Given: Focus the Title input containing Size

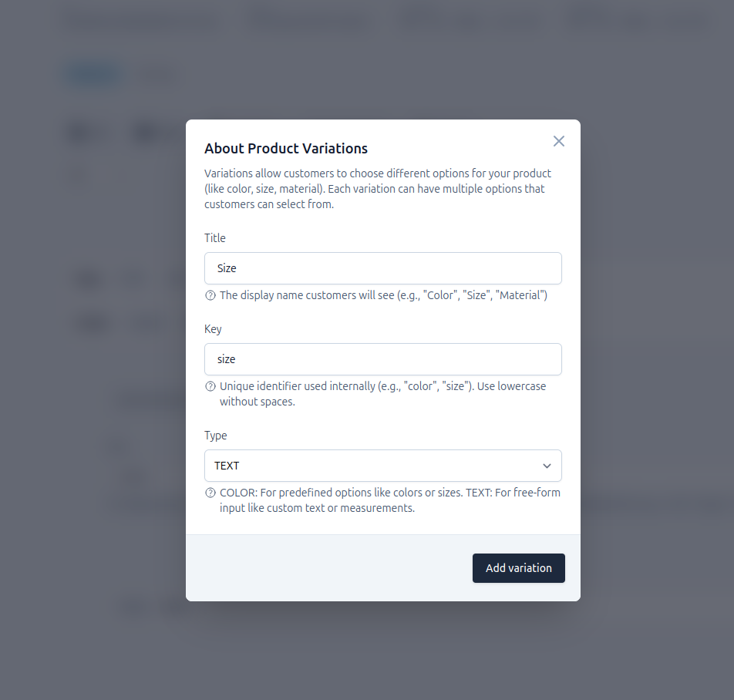Looking at the screenshot, I should [383, 268].
